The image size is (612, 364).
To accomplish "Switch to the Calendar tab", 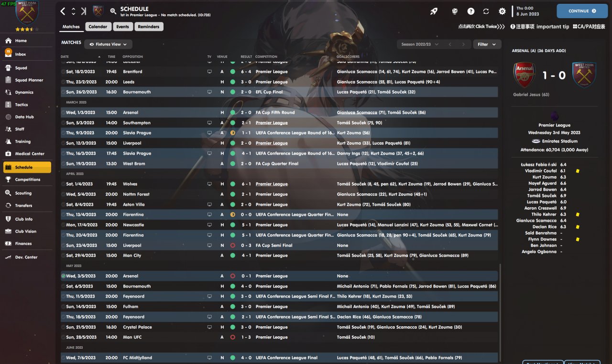I will click(98, 27).
